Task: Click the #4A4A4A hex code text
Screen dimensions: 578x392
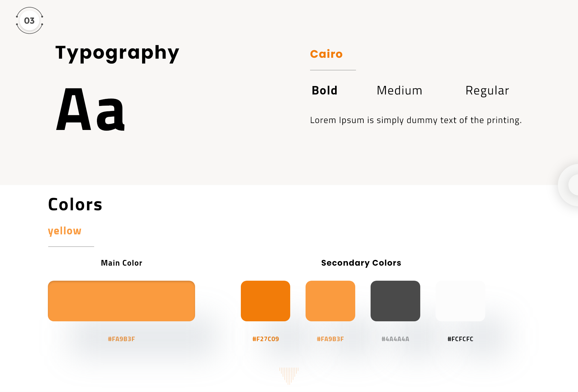Action: click(395, 339)
